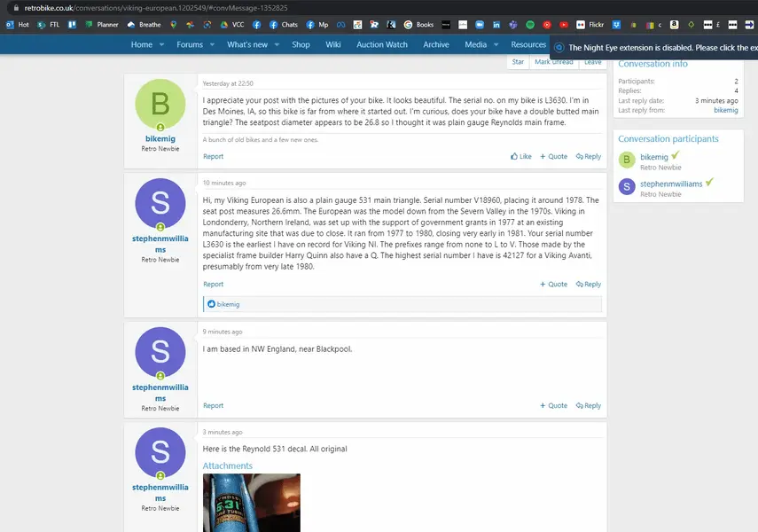The height and width of the screenshot is (532, 758).
Task: Open the Facebook Mp bookmark
Action: [317, 25]
